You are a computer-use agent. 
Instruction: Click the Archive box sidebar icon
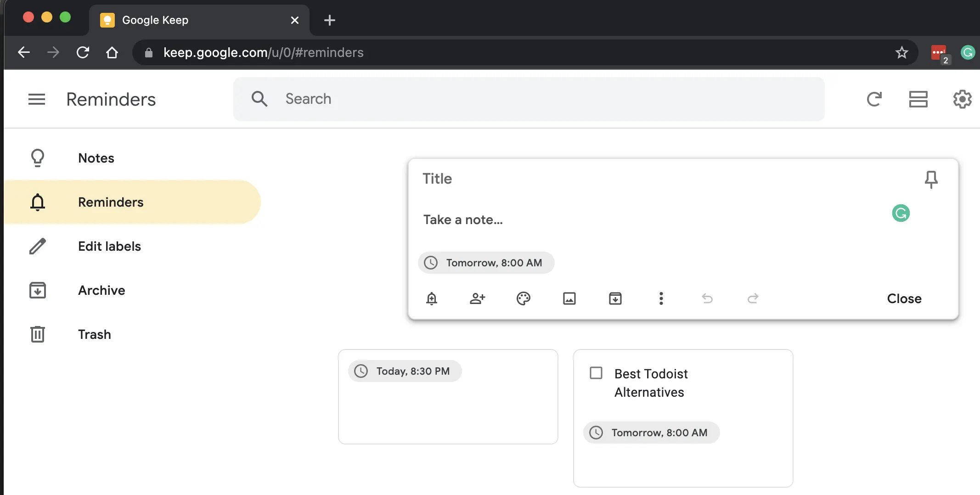click(x=38, y=290)
